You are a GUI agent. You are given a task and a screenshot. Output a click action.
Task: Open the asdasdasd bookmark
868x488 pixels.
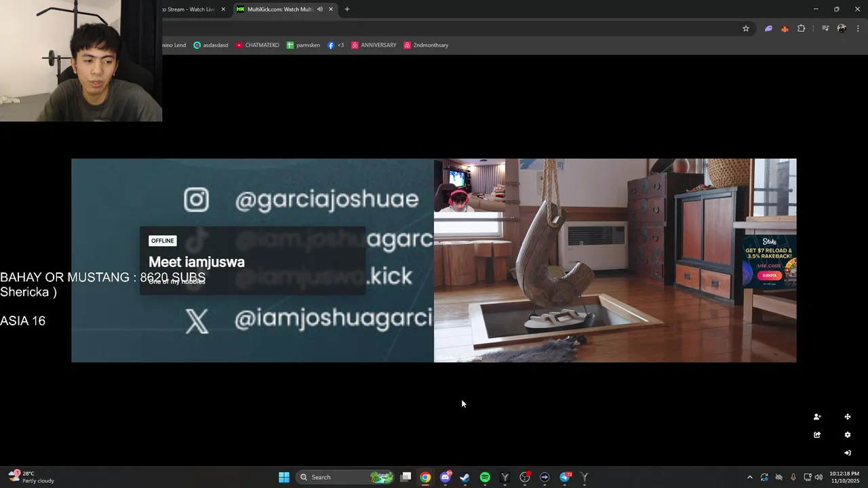[x=211, y=45]
